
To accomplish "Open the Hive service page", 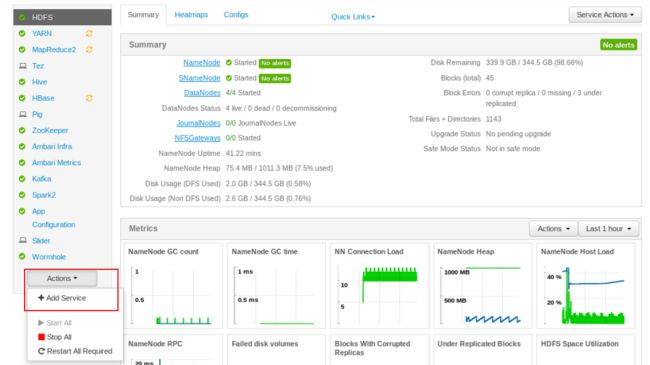I will (x=39, y=82).
